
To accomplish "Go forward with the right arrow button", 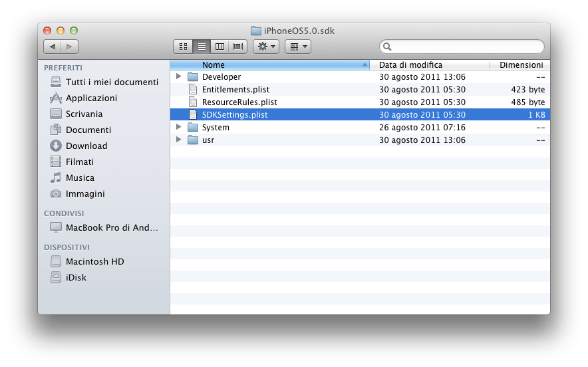I will (x=69, y=47).
